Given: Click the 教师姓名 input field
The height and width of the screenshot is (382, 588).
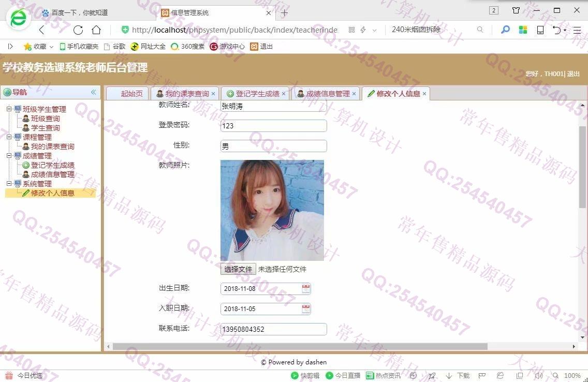Looking at the screenshot, I should [274, 107].
